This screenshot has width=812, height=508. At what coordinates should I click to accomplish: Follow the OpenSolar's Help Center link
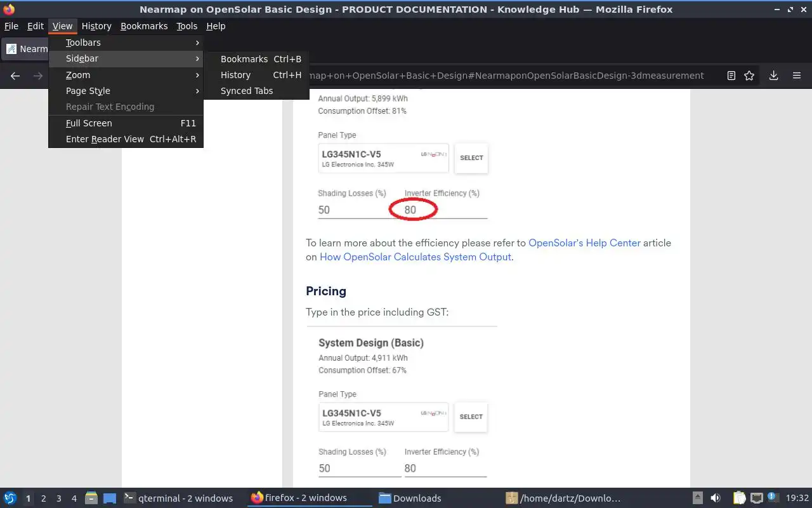tap(584, 243)
